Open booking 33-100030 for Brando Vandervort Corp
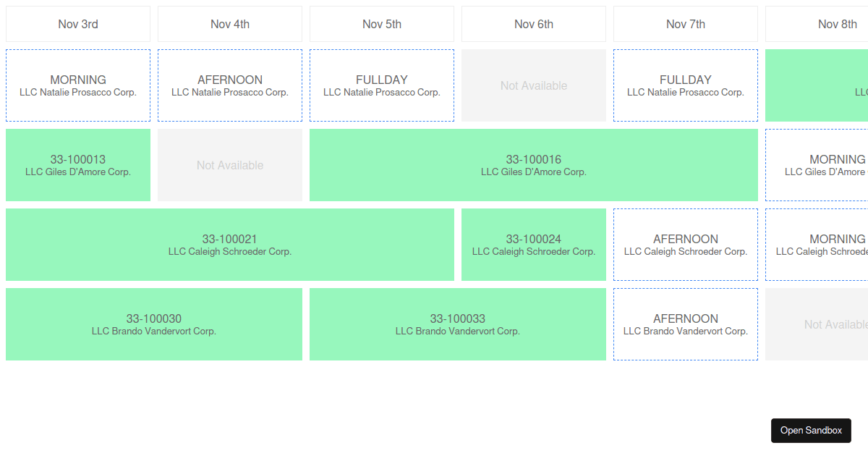The width and height of the screenshot is (868, 456). pos(153,324)
